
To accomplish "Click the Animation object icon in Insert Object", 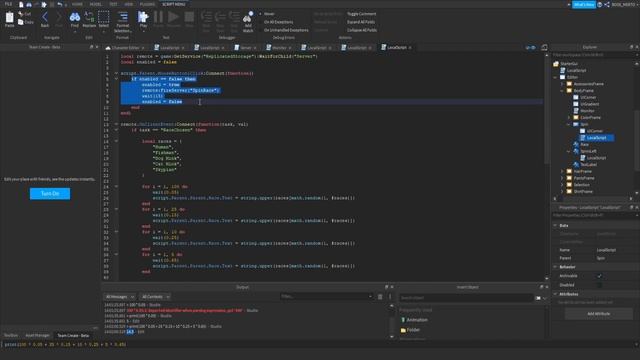I will tap(403, 320).
